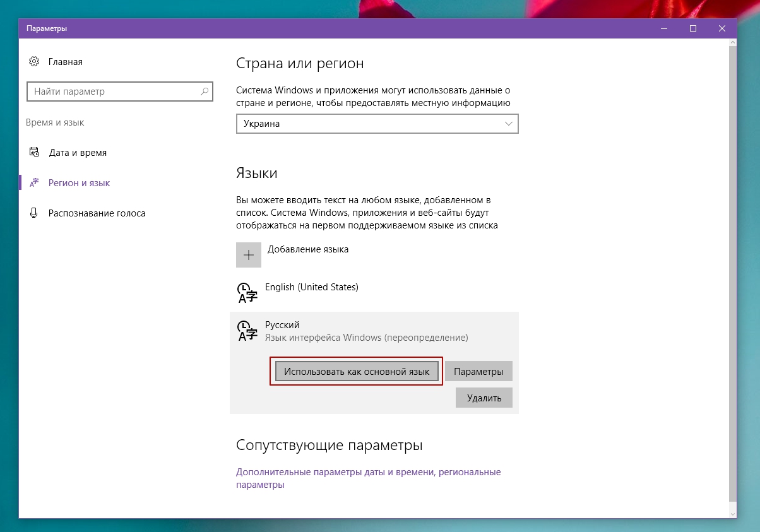Select English (United States) in language list

pyautogui.click(x=312, y=287)
